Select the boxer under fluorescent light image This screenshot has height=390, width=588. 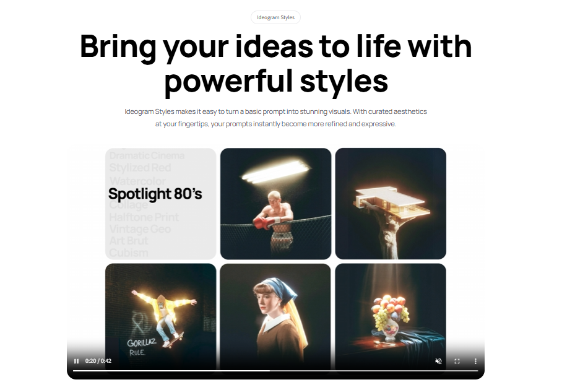pos(275,204)
